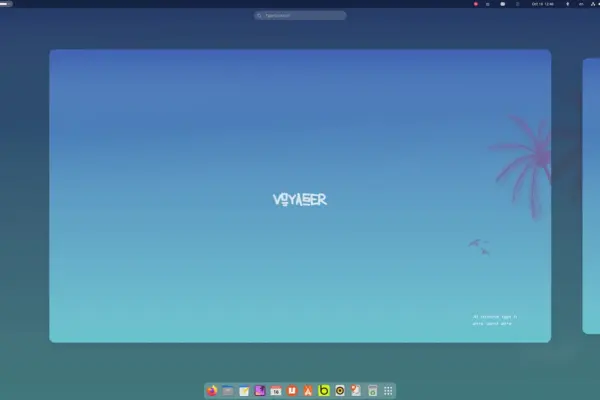Open the green 'b' app icon

(x=324, y=390)
